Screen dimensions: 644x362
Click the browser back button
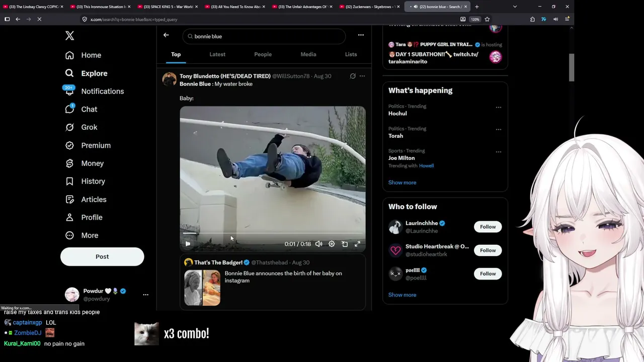18,19
